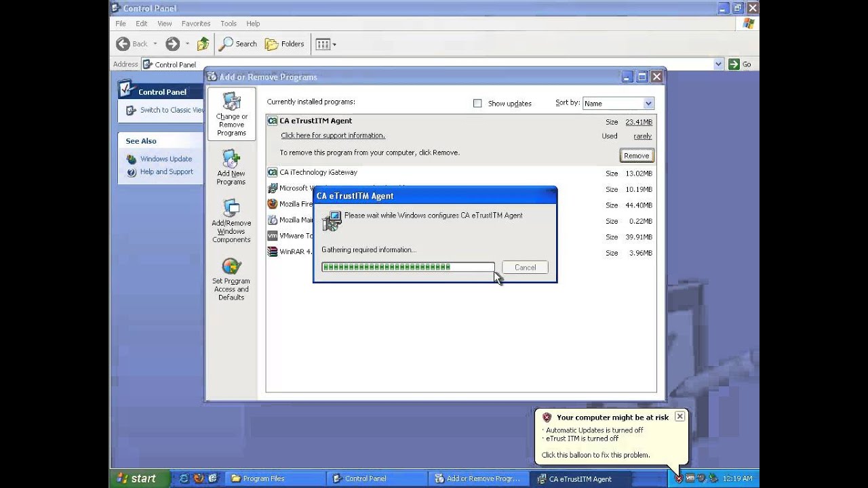
Task: Launch Firefox from the Quick Launch bar
Action: coord(199,479)
